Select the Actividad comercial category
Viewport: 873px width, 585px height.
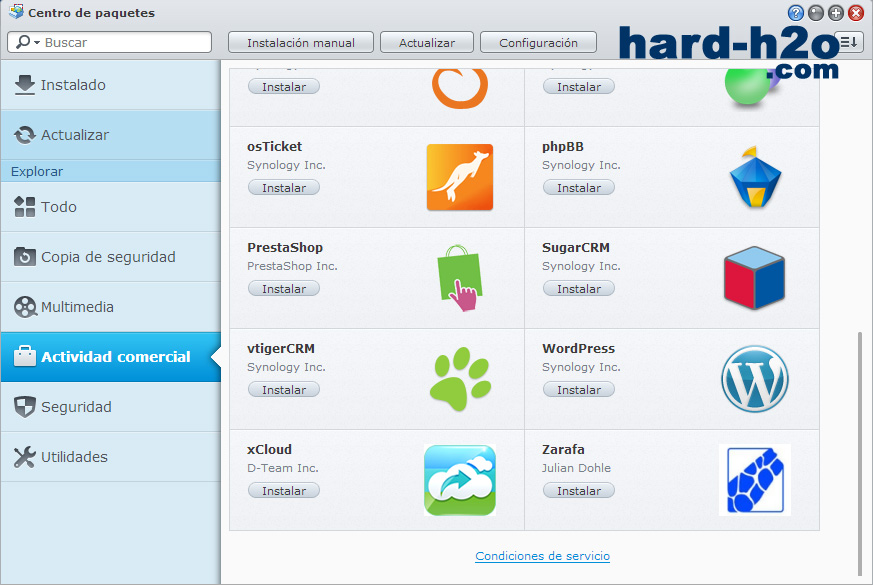pyautogui.click(x=111, y=357)
